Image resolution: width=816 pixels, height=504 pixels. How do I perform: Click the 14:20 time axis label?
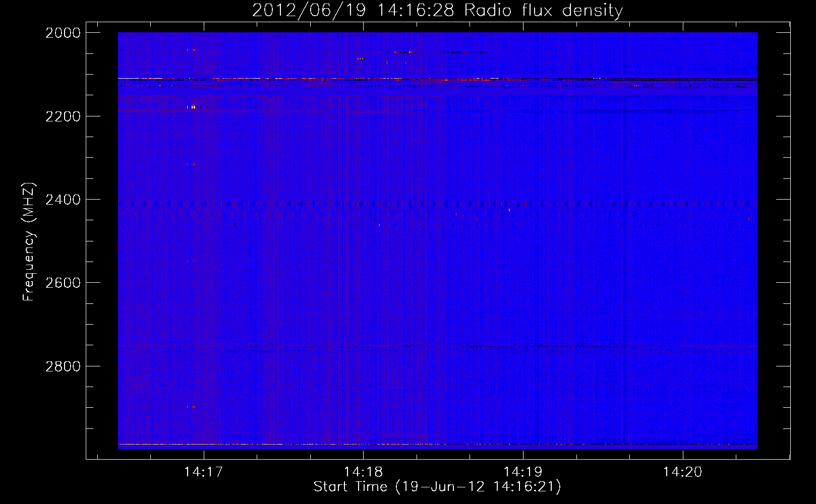[x=682, y=472]
